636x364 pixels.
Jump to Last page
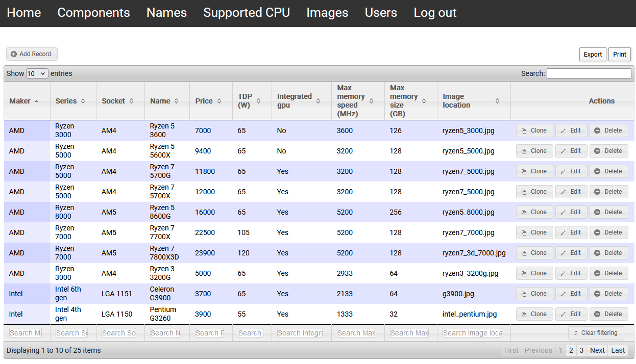[x=618, y=350]
